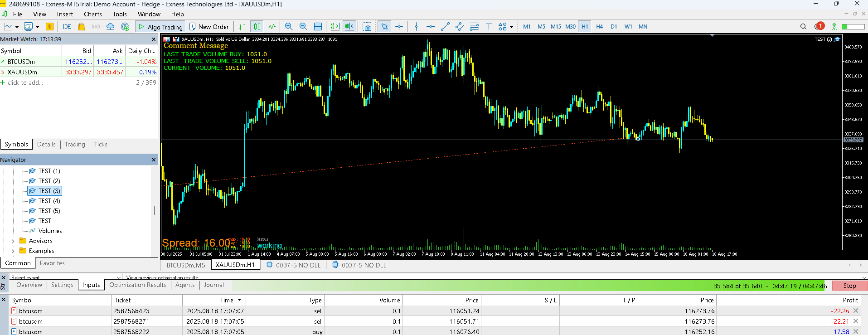Viewport: 868px width, 335px height.
Task: Stop the strategy tester optimization
Action: pyautogui.click(x=849, y=286)
